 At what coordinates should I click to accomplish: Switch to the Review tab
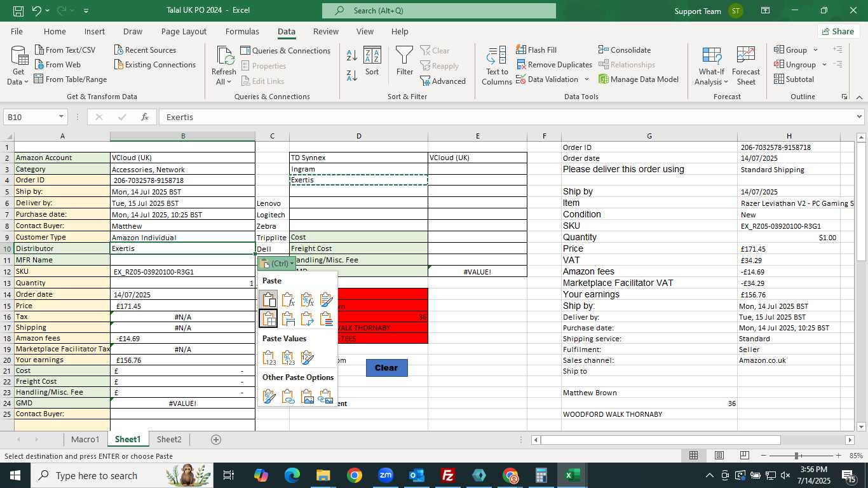tap(326, 32)
